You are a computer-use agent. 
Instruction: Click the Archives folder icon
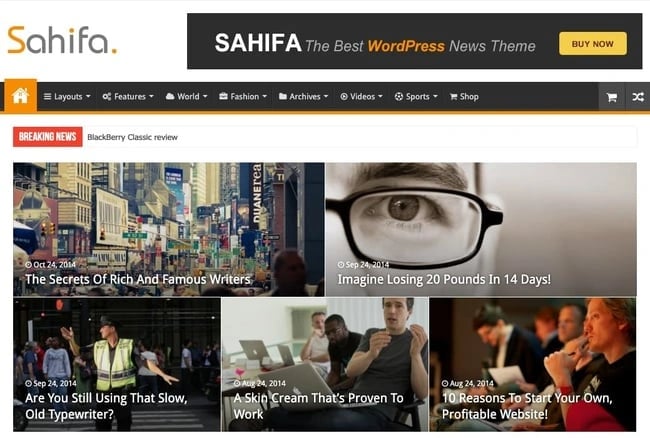click(x=283, y=96)
